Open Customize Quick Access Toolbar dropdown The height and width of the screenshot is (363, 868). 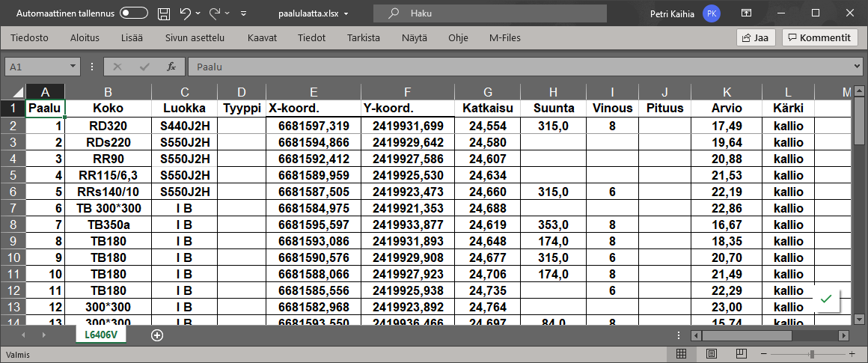click(x=244, y=13)
